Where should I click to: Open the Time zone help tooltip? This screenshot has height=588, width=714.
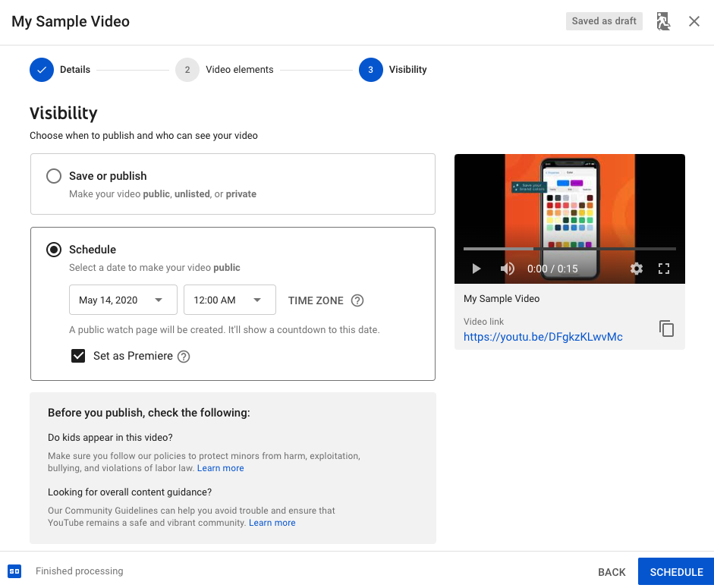(x=357, y=300)
